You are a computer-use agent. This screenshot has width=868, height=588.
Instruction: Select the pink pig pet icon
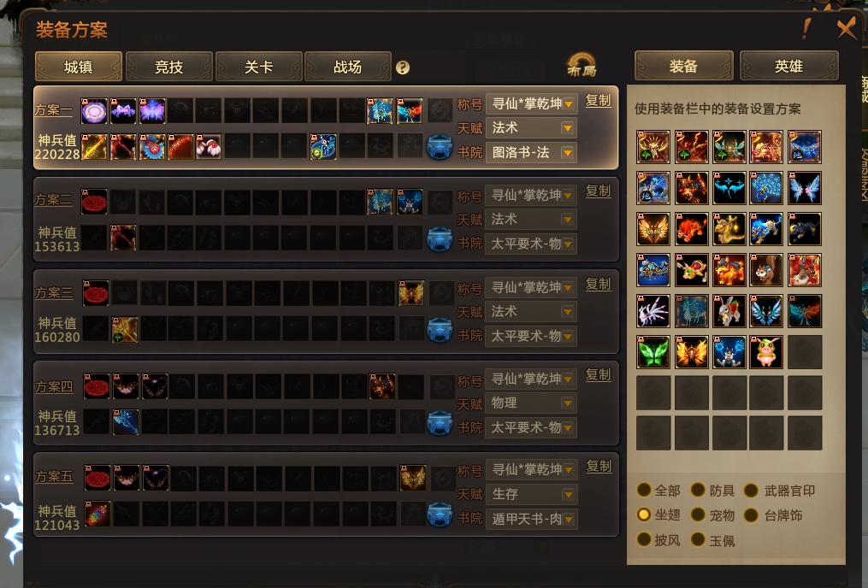coord(766,352)
